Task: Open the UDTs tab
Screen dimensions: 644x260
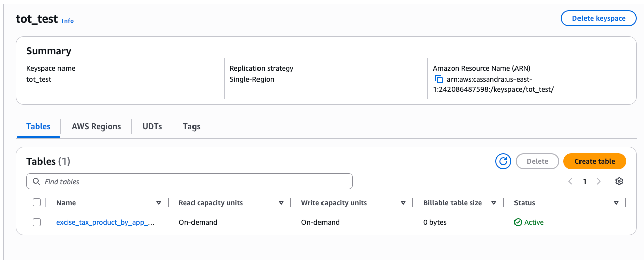Action: (152, 126)
